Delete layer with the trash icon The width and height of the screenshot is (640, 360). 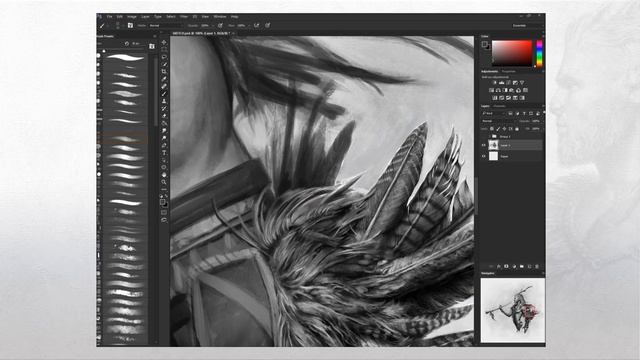pos(537,267)
